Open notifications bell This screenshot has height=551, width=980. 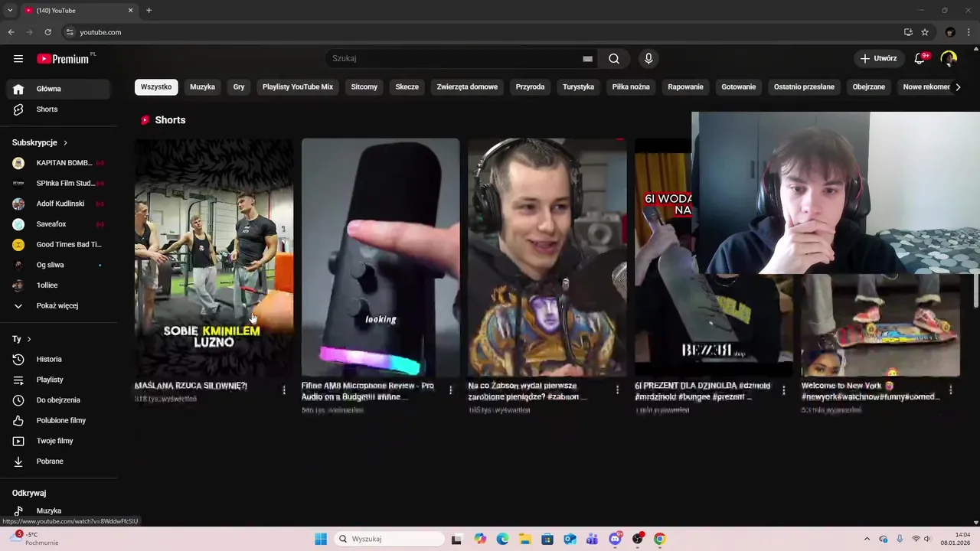click(920, 59)
